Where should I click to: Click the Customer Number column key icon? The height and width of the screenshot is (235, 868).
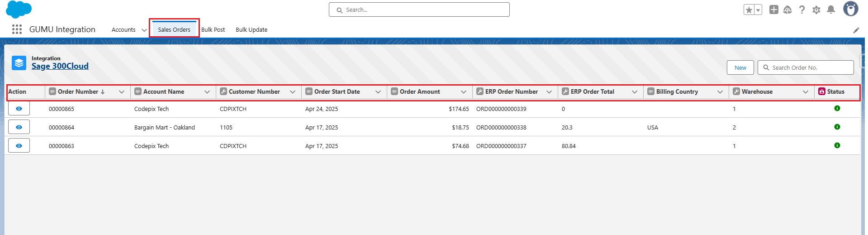223,91
